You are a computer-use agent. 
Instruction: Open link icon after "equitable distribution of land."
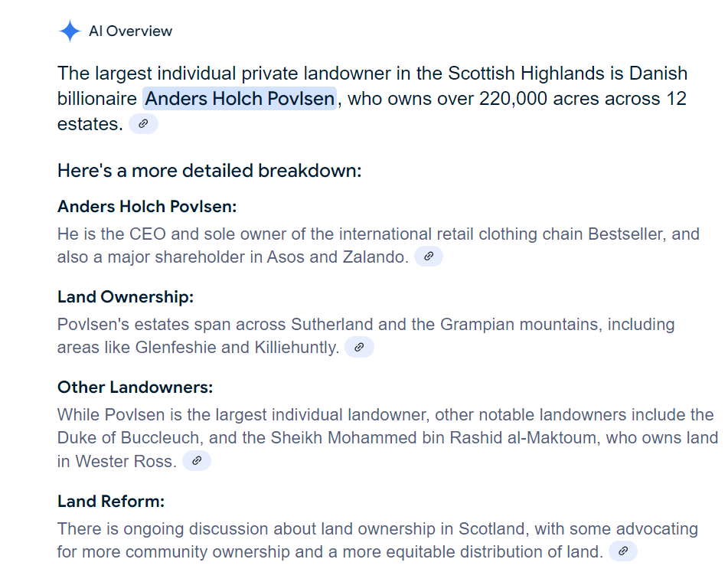tap(623, 551)
